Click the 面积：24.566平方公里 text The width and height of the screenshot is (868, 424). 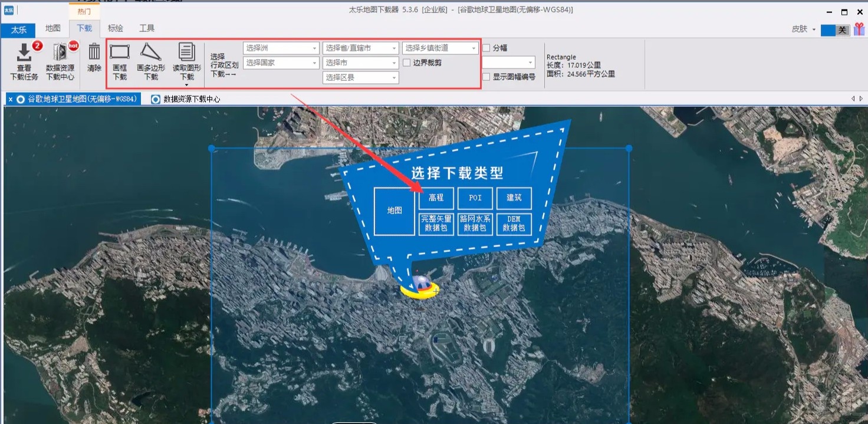(x=581, y=74)
